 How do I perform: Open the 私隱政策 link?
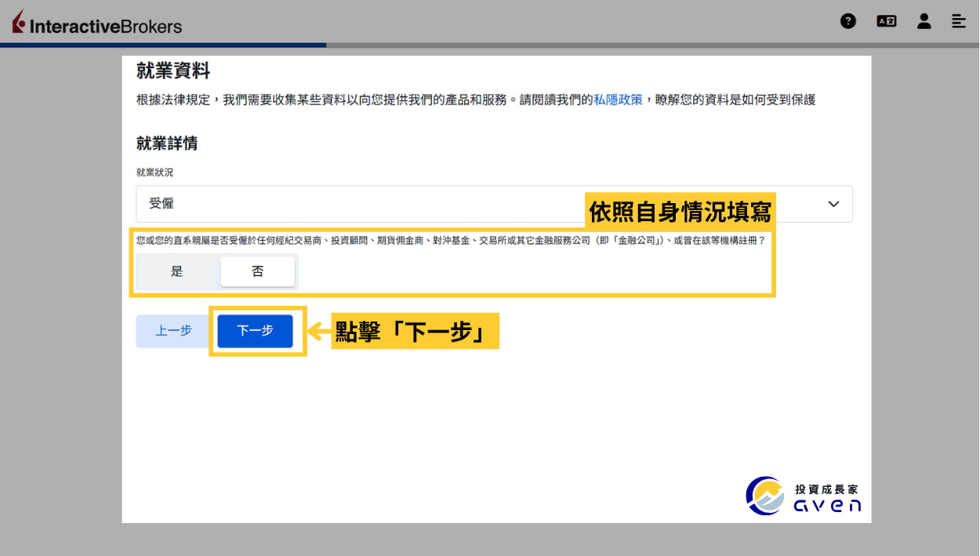click(618, 100)
